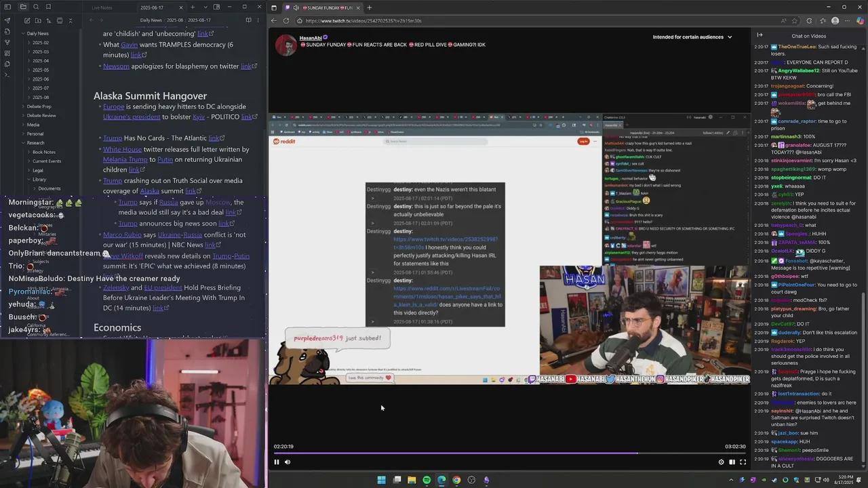Expand the Media folder
This screenshot has width=868, height=488.
click(33, 125)
